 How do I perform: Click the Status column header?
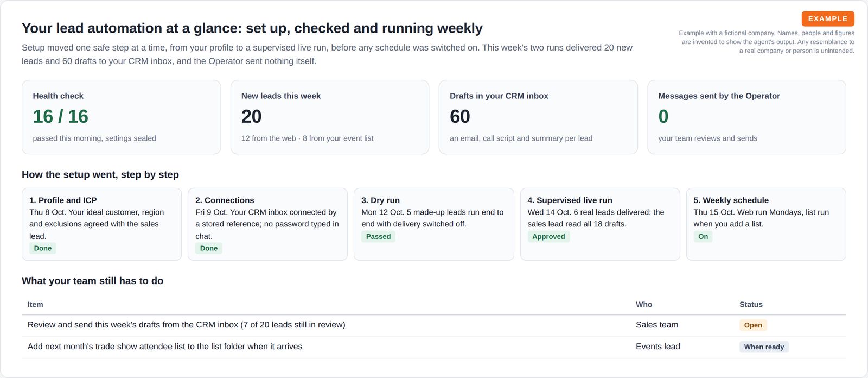pos(751,305)
